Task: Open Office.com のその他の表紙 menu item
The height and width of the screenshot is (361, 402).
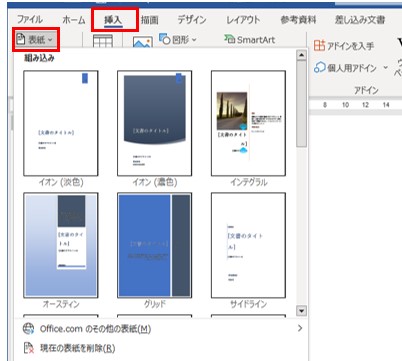Action: click(x=161, y=329)
